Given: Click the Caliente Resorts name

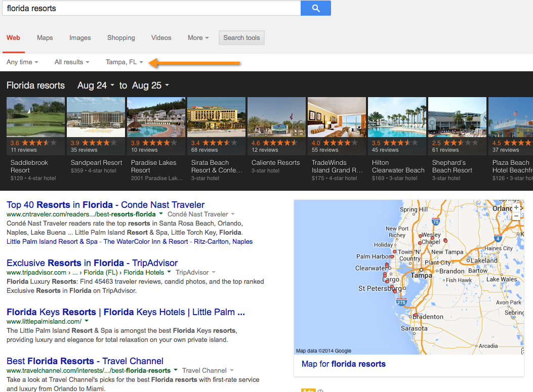Looking at the screenshot, I should [276, 163].
